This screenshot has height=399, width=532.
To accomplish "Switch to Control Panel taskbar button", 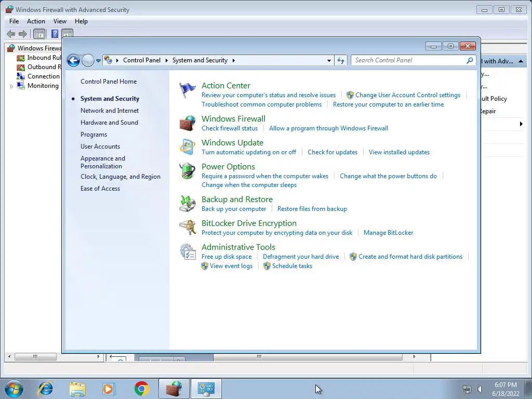I will click(206, 389).
